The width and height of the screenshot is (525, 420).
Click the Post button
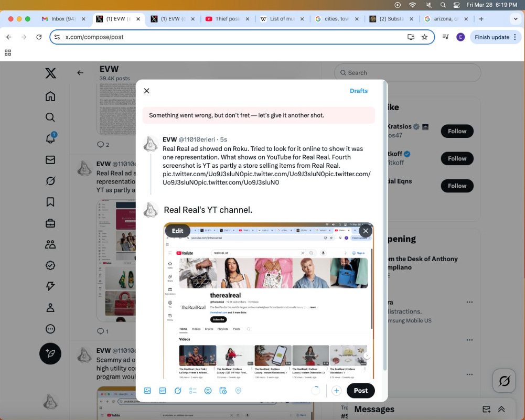pos(361,391)
